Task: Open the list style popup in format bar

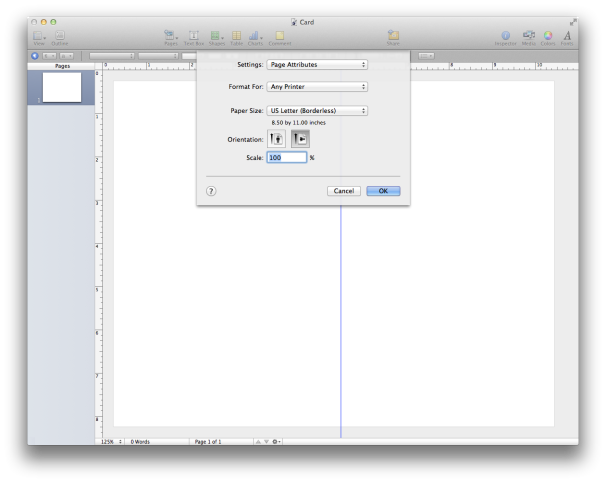Action: (426, 56)
